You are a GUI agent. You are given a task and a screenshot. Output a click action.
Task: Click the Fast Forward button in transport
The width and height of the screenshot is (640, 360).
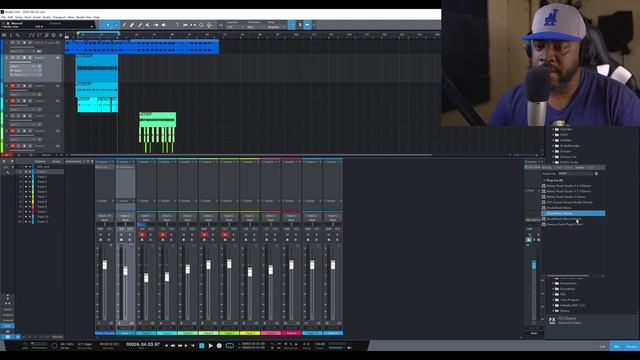pyautogui.click(x=180, y=346)
